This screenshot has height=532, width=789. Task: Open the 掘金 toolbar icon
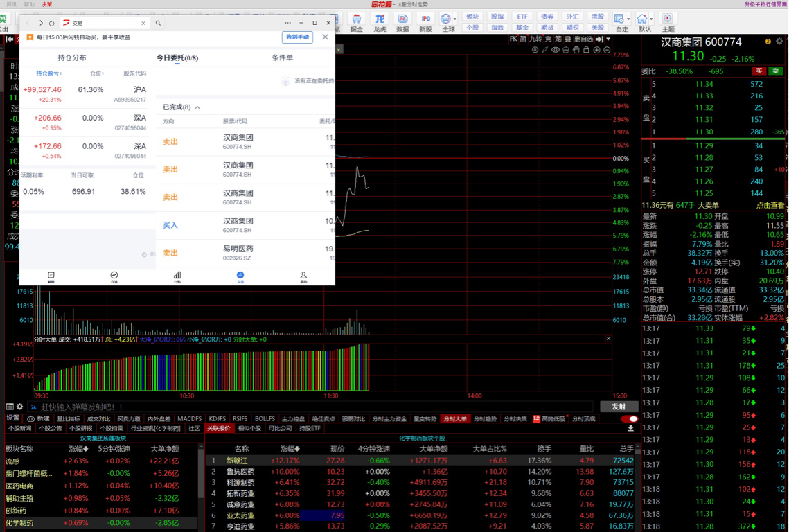(x=356, y=23)
